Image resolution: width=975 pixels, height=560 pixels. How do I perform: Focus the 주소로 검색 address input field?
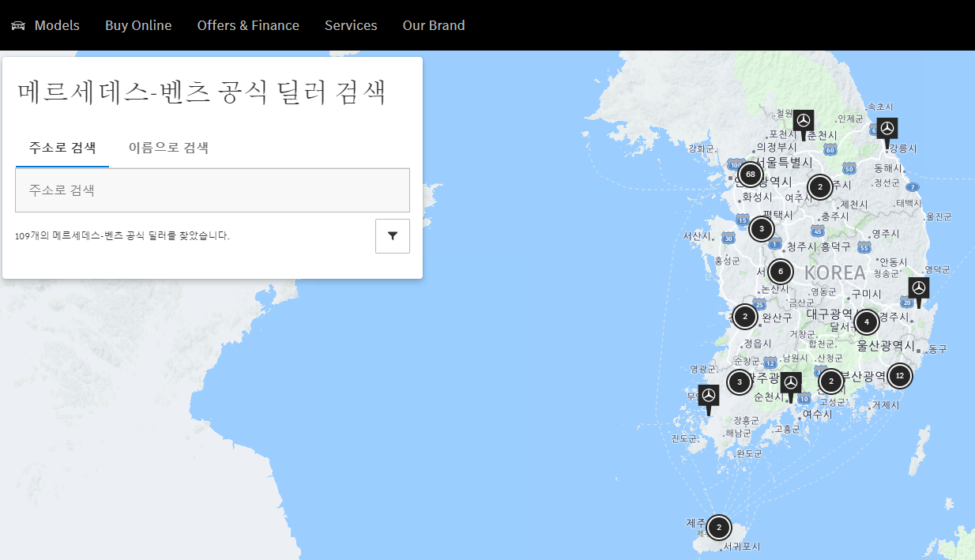tap(213, 190)
